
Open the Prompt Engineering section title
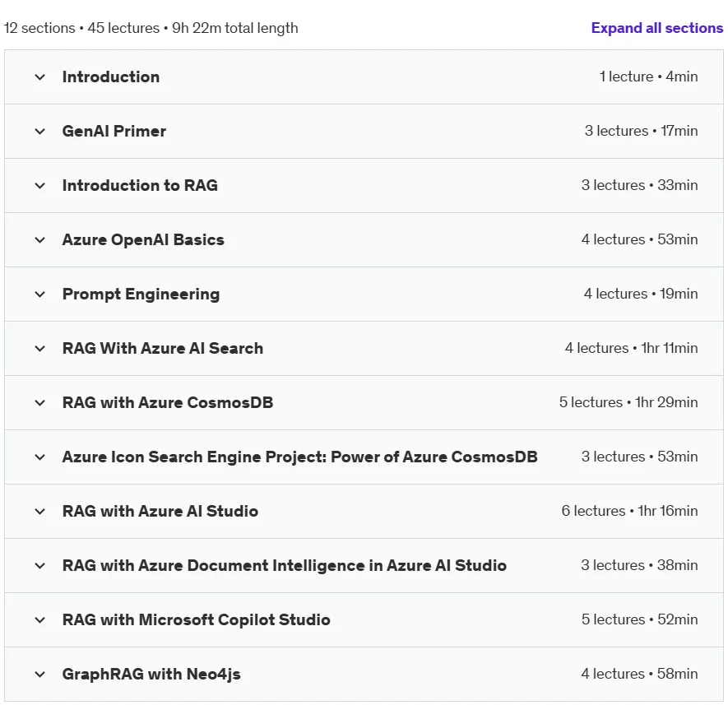(141, 295)
